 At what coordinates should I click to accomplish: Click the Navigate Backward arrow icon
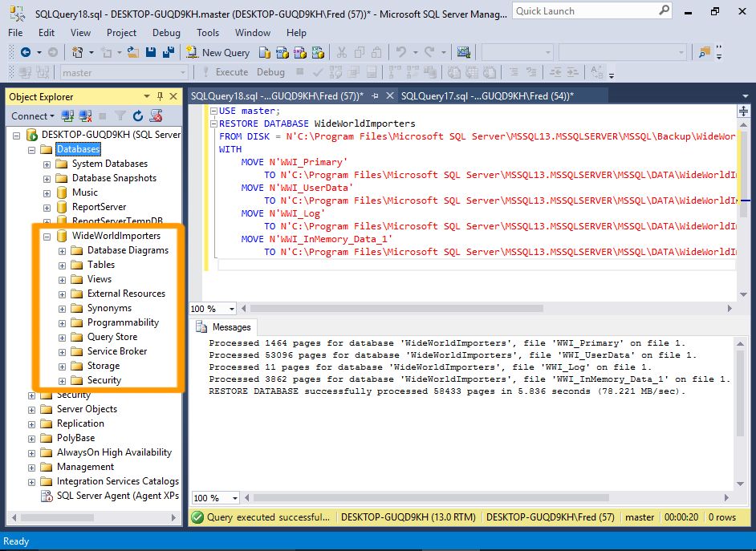(x=26, y=52)
